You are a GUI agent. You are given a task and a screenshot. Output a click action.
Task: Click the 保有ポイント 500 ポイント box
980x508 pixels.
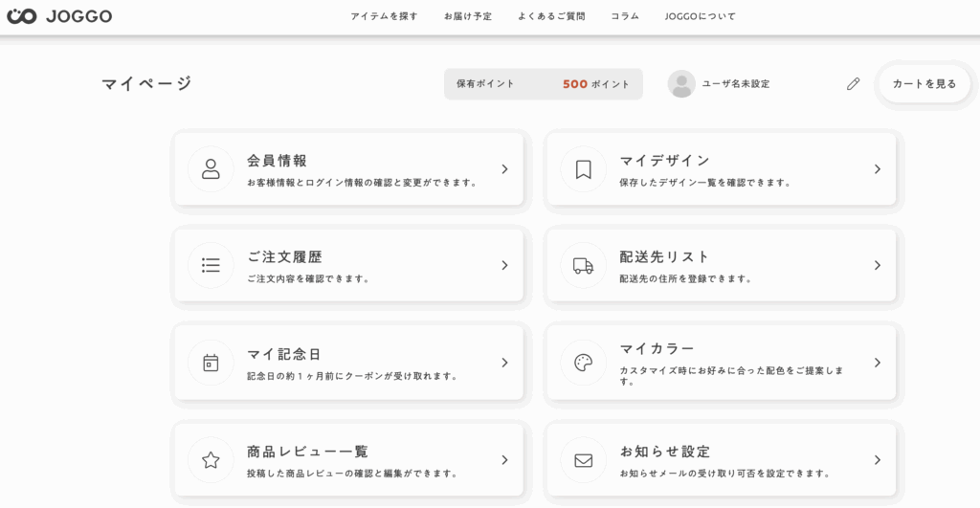(x=543, y=84)
